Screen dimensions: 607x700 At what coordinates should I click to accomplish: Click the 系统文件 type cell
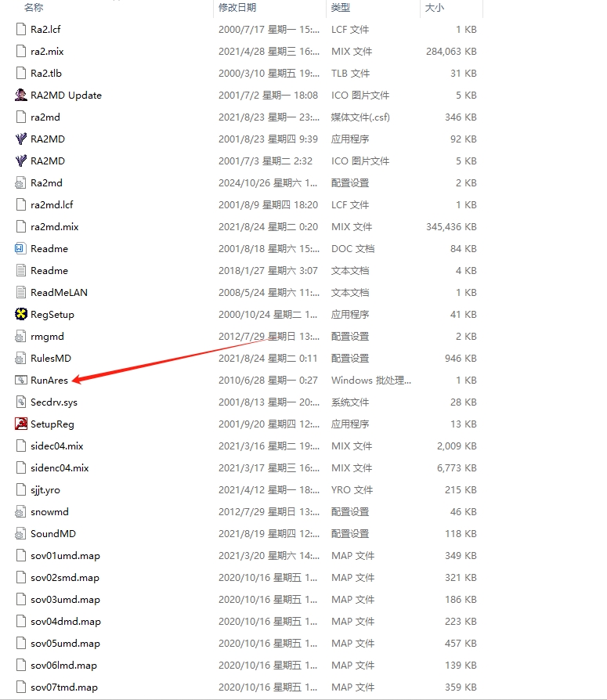pos(350,402)
